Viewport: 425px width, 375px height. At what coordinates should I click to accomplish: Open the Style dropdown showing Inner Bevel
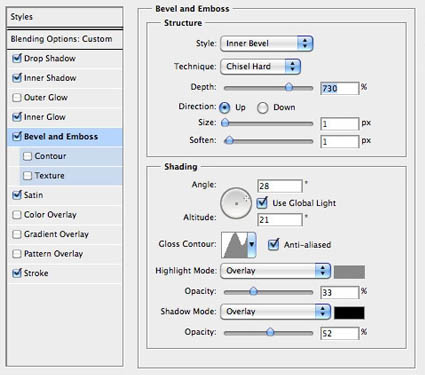coord(266,43)
